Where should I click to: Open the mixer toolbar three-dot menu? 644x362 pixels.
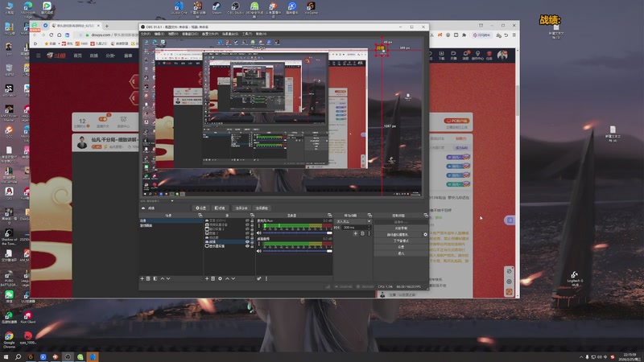click(266, 278)
